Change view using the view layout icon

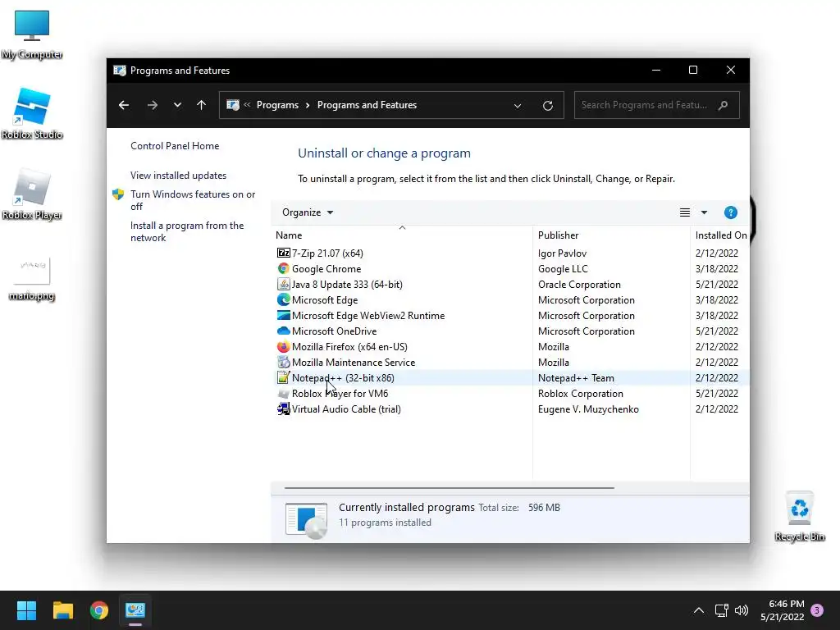(x=685, y=212)
